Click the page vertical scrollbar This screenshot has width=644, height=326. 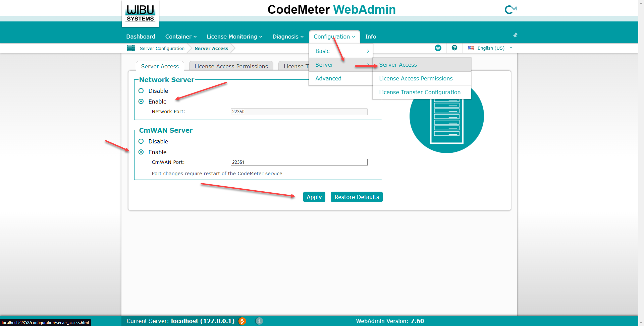point(641,163)
